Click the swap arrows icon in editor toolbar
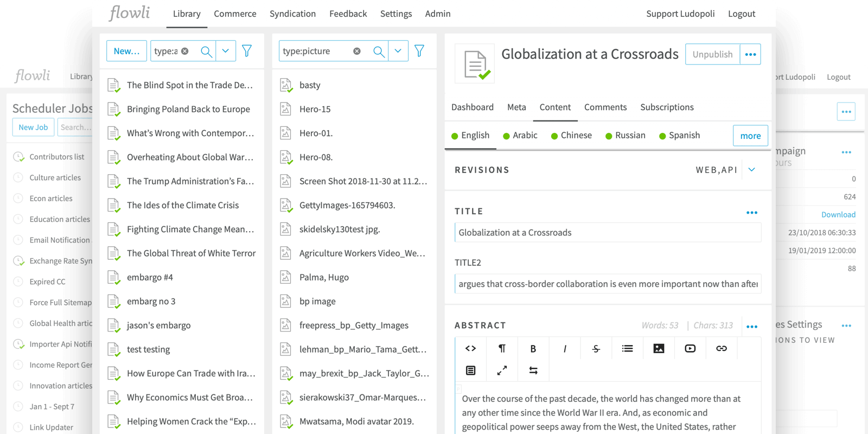 tap(533, 371)
